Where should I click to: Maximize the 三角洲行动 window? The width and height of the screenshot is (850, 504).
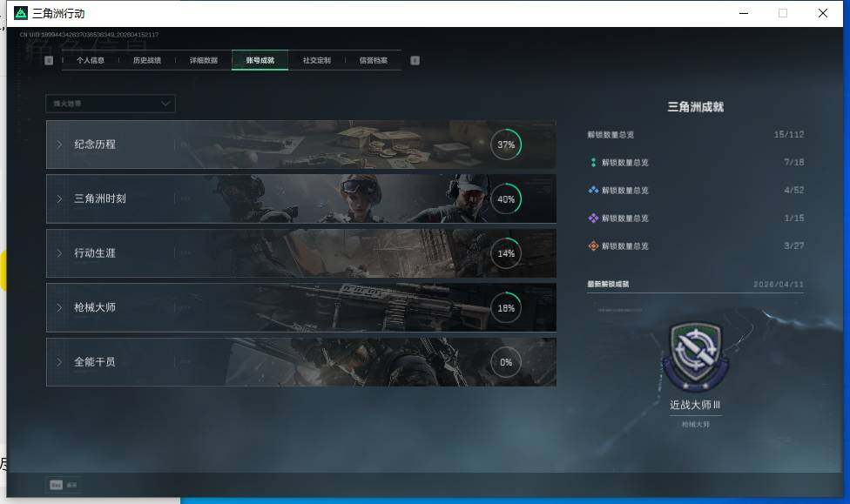point(783,13)
